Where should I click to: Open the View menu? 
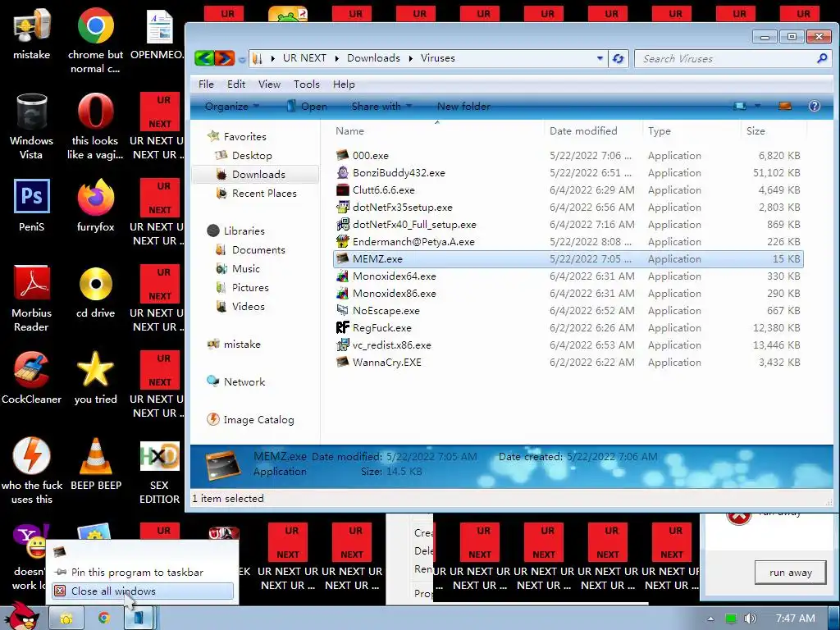click(269, 84)
